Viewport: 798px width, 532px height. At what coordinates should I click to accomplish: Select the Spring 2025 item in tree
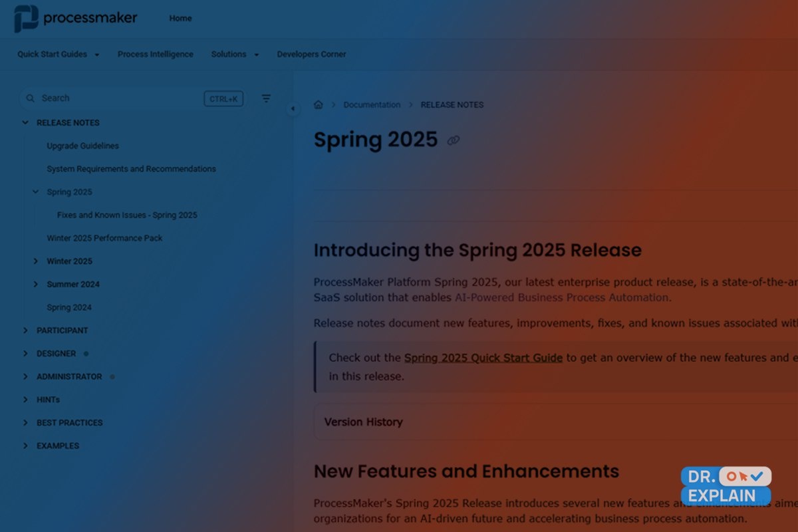click(x=69, y=192)
